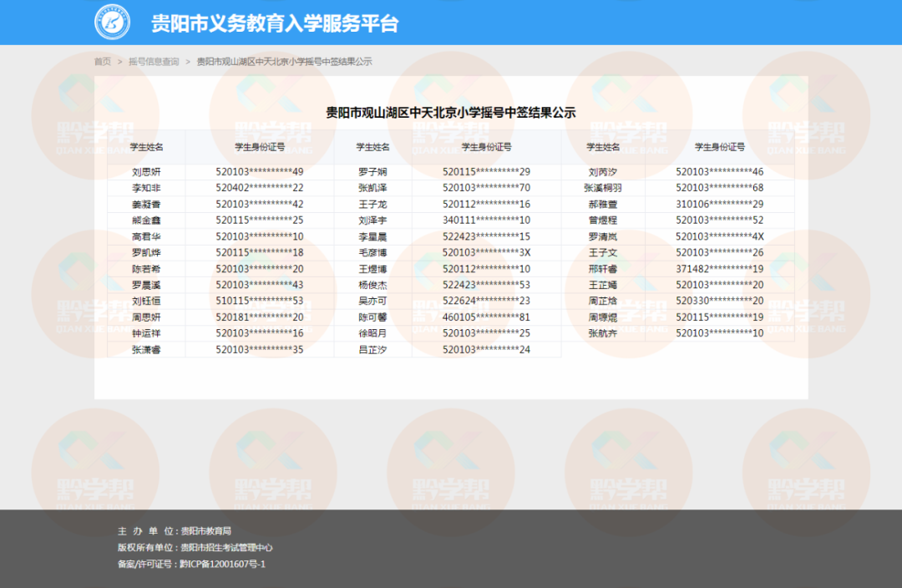Go to 摇号信息查询 breadcrumb link
Image resolution: width=902 pixels, height=588 pixels.
154,62
